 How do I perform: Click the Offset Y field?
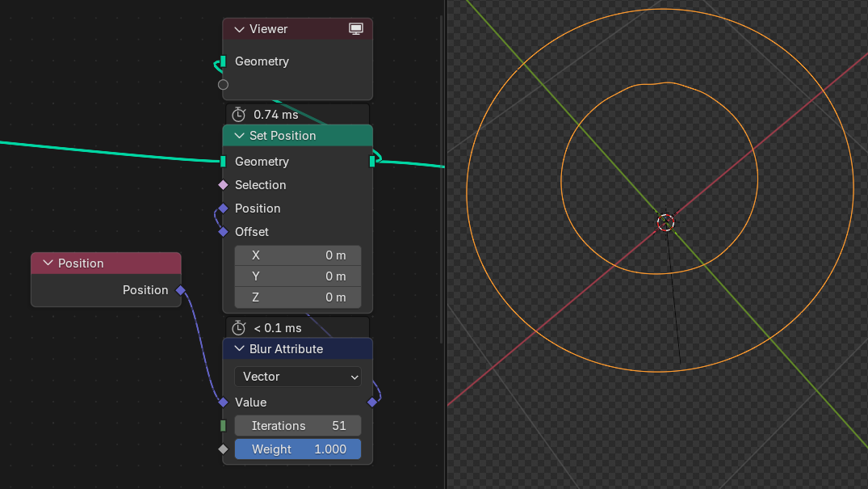(298, 276)
